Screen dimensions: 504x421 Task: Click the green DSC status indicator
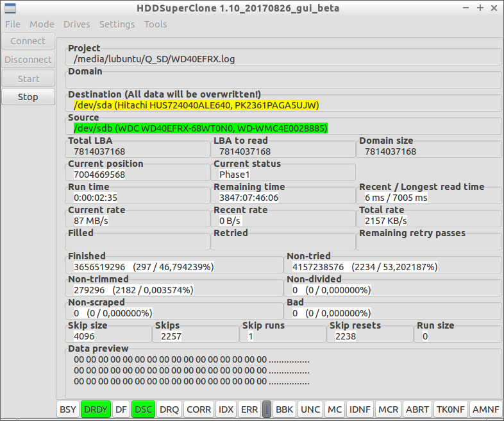tap(144, 409)
